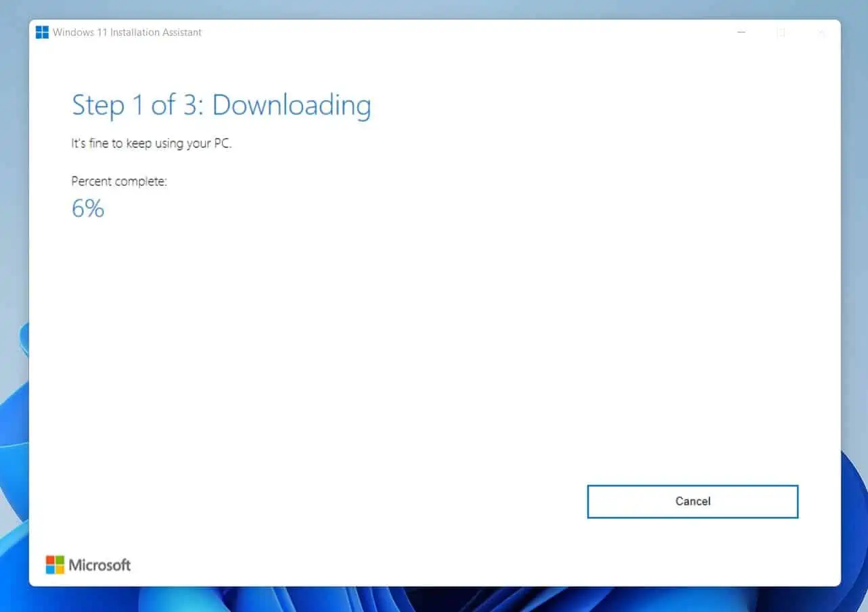The image size is (868, 612).
Task: Click the 'Step 1 of 3: Downloading' heading
Action: 221,105
